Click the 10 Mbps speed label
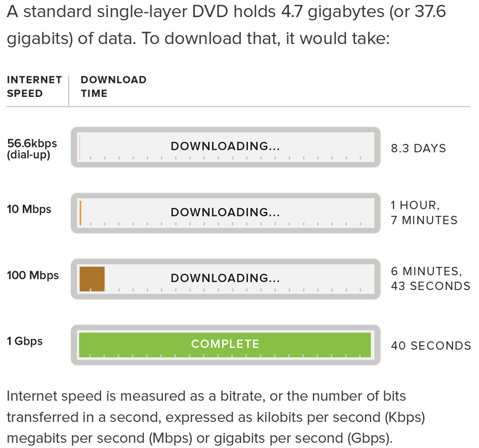The image size is (479, 448). click(x=29, y=209)
